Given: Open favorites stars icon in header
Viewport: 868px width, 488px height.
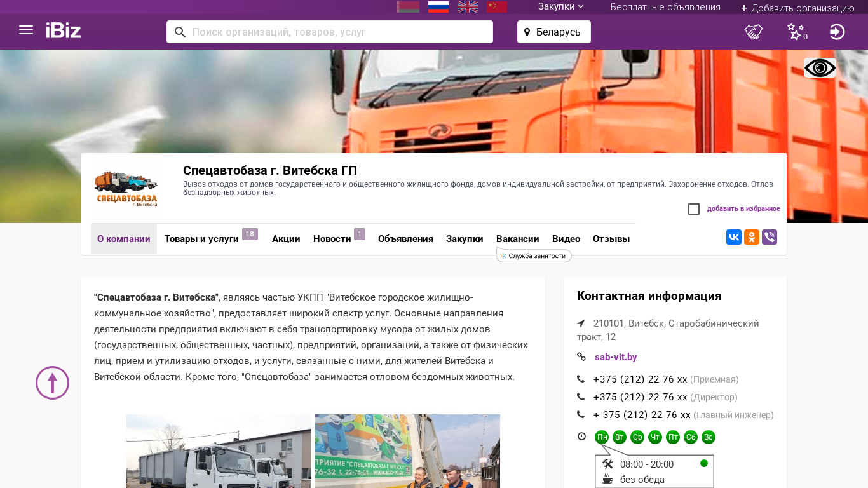Looking at the screenshot, I should click(796, 32).
